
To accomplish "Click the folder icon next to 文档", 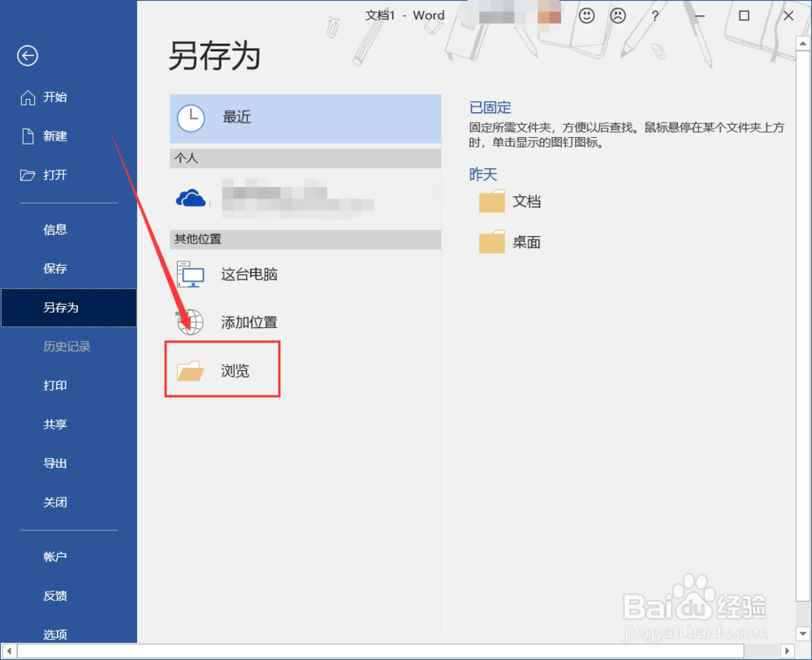I will (492, 201).
